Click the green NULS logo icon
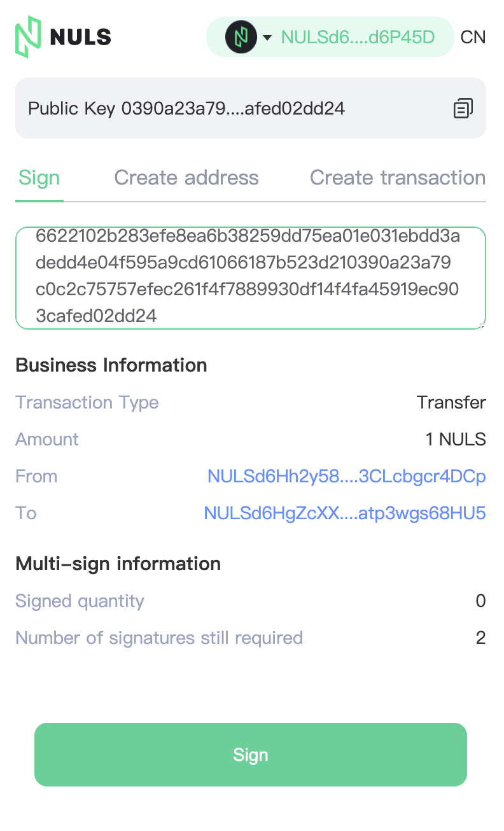The height and width of the screenshot is (831, 504). coord(29,37)
